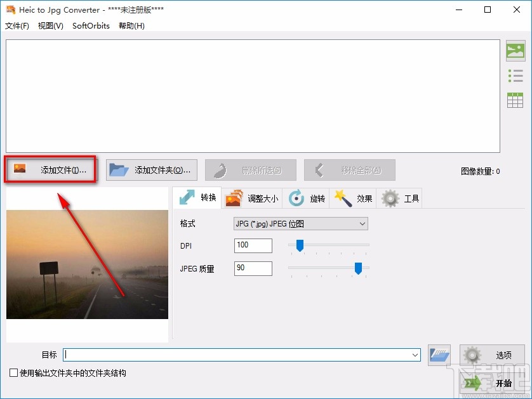532x399 pixels.
Task: Open the Tools gear tab icon
Action: pos(390,198)
